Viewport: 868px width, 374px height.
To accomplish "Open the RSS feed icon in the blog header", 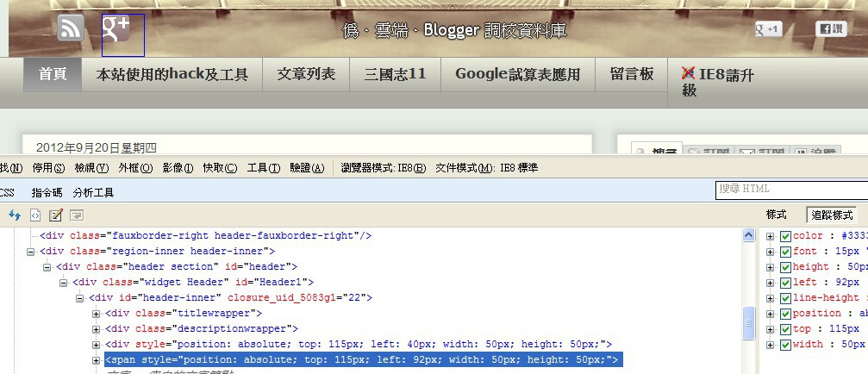I will [71, 28].
